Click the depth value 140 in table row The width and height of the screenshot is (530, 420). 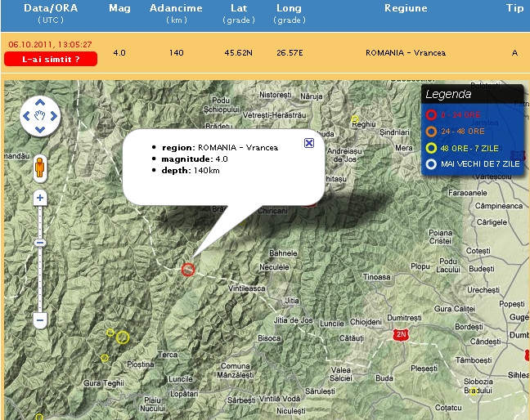tap(176, 52)
